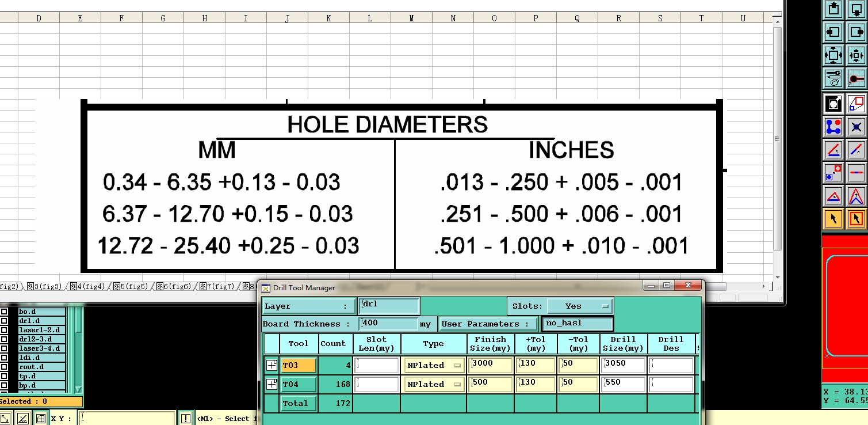
Task: Toggle the bp.d layer checkbox
Action: 4,385
